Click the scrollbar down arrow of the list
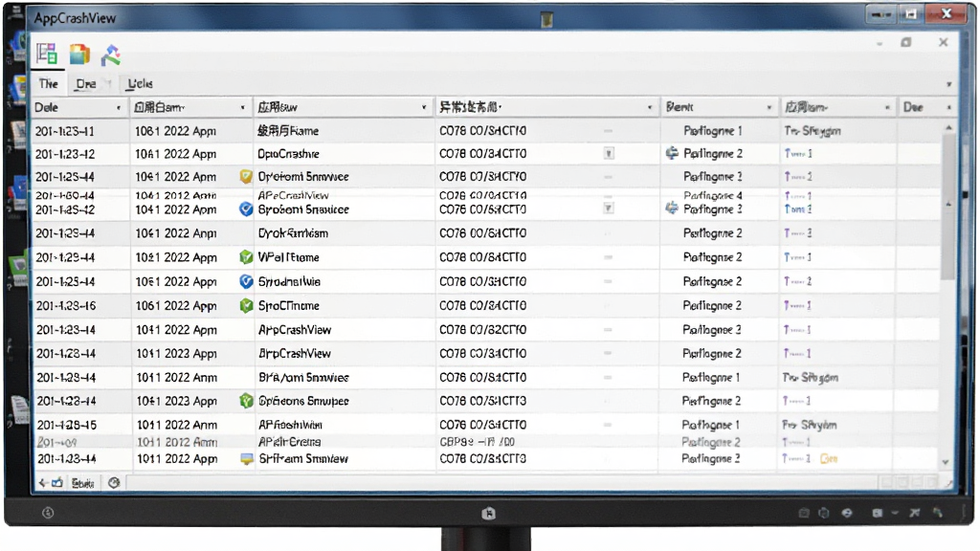 pos(946,462)
